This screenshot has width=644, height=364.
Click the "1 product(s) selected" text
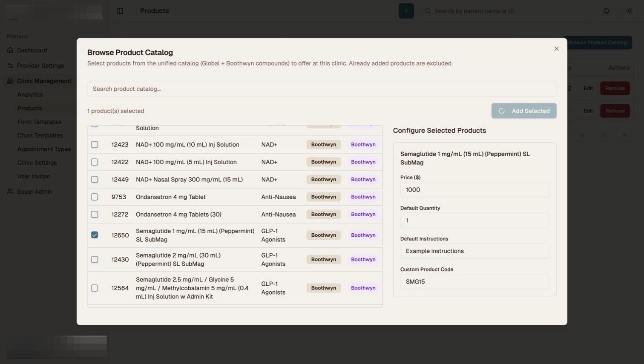[x=116, y=111]
